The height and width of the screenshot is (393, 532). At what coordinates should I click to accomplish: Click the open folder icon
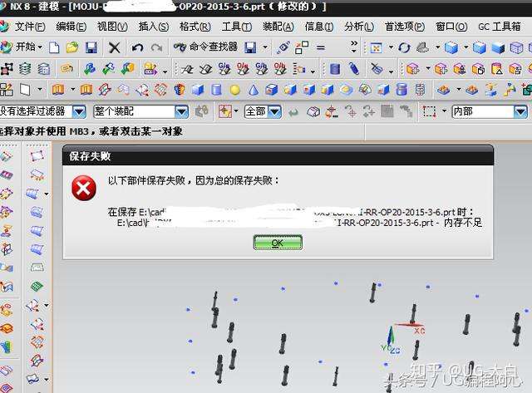click(72, 47)
